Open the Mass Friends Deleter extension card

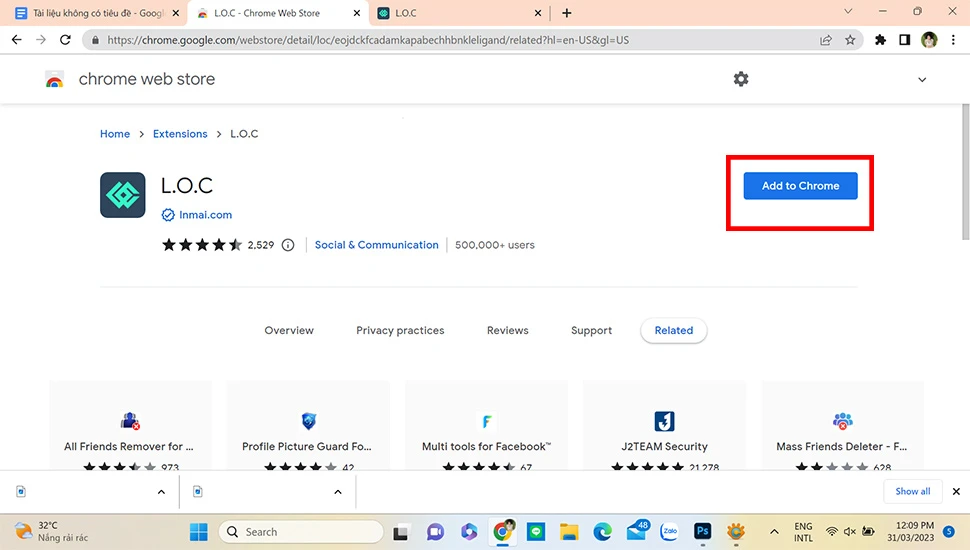coord(843,426)
